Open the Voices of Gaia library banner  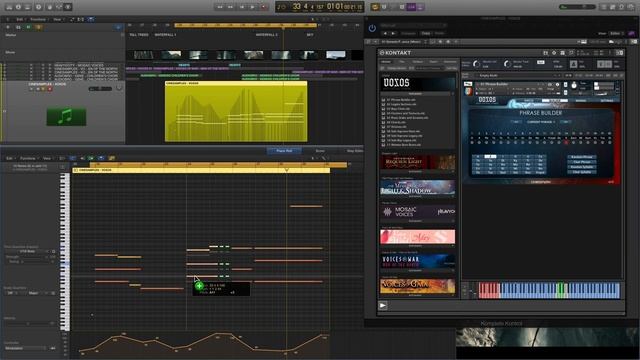pyautogui.click(x=418, y=286)
